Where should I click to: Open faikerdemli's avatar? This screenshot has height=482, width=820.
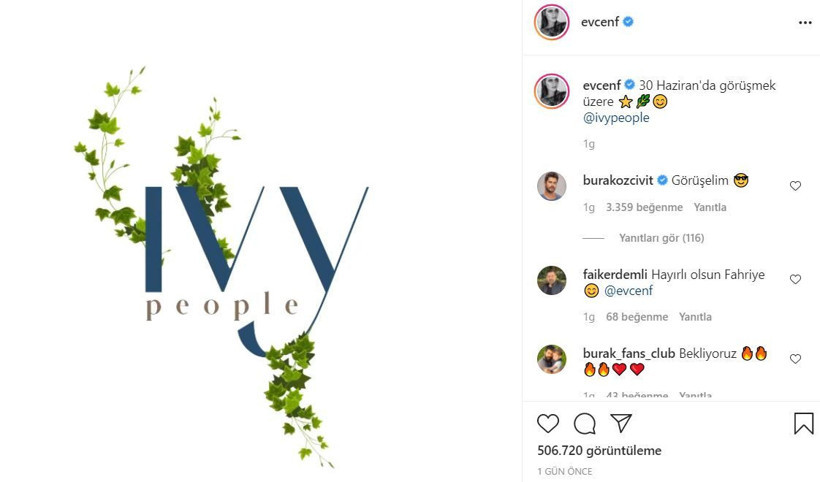pyautogui.click(x=552, y=280)
